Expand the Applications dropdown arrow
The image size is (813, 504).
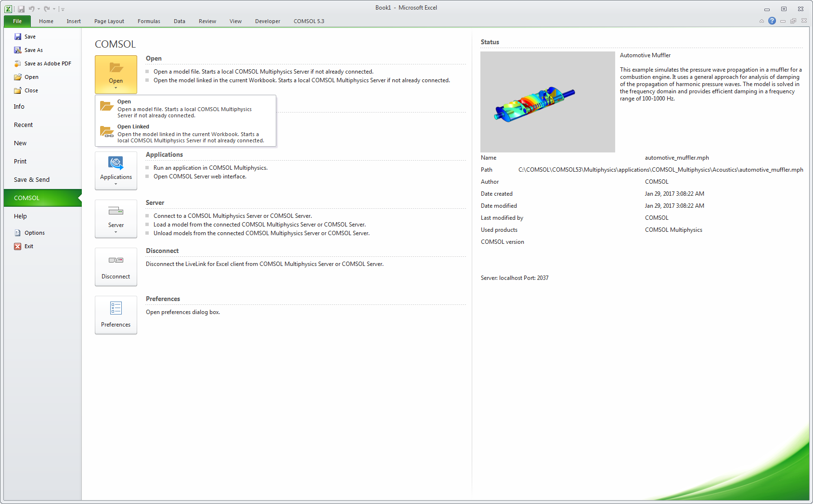coord(116,183)
